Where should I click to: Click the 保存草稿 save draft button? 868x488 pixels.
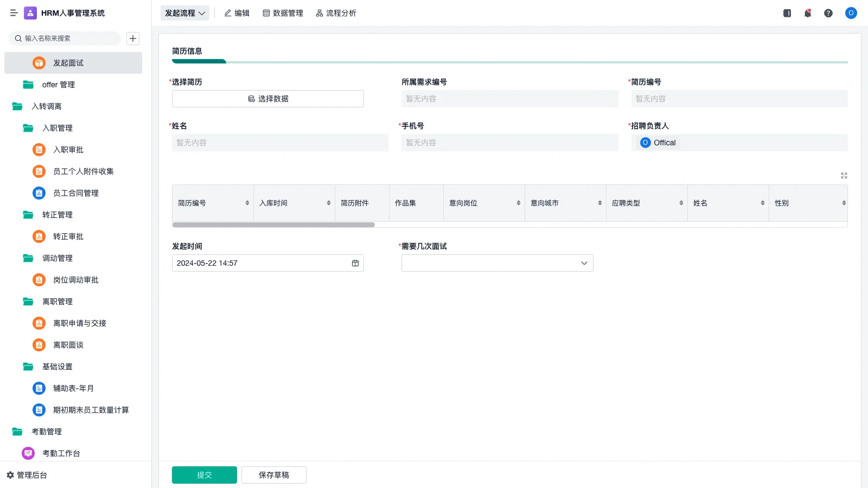[x=273, y=474]
